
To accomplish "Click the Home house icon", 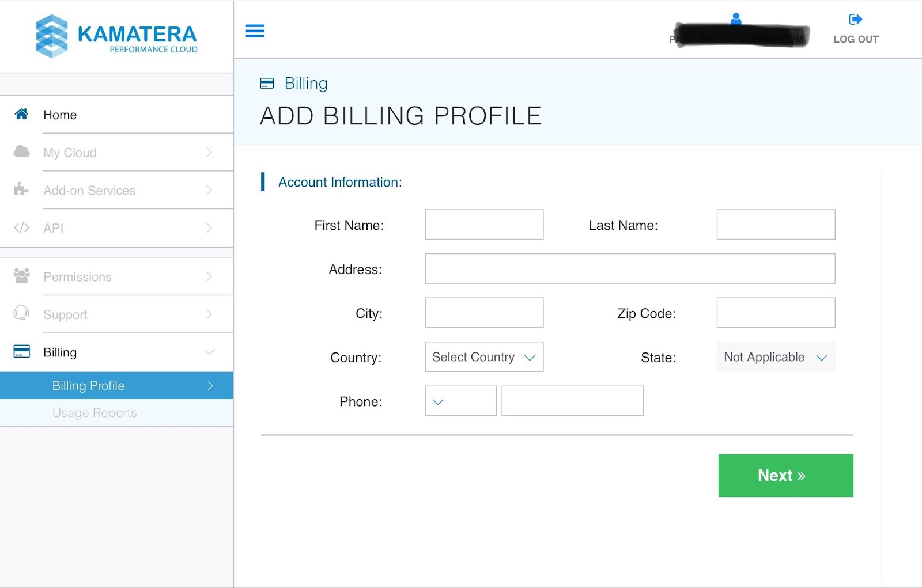I will 21,114.
